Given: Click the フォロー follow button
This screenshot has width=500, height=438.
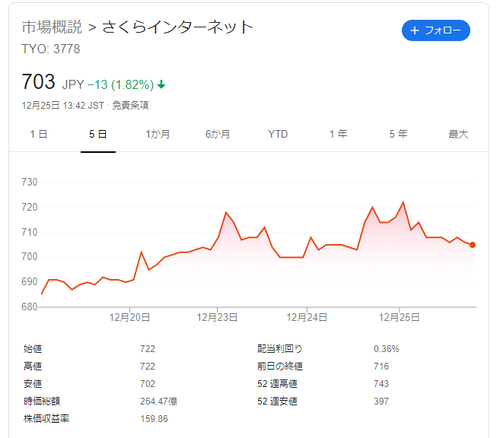Looking at the screenshot, I should coord(436,30).
